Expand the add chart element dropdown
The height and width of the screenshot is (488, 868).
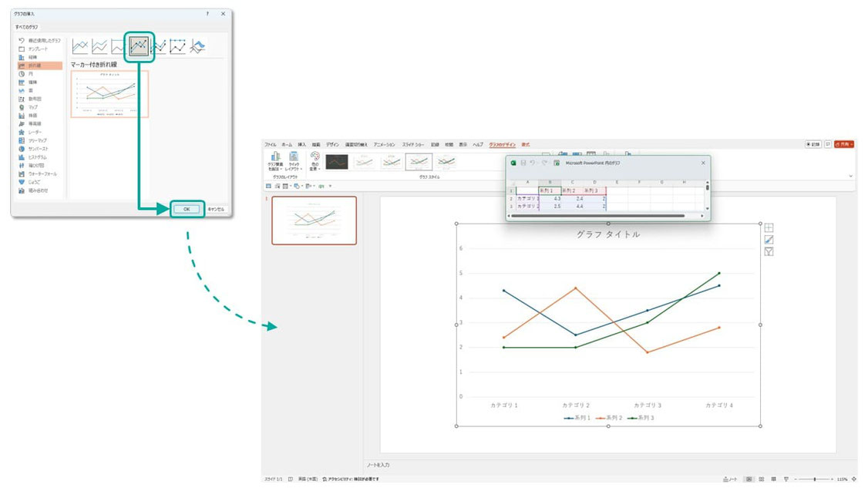click(275, 162)
